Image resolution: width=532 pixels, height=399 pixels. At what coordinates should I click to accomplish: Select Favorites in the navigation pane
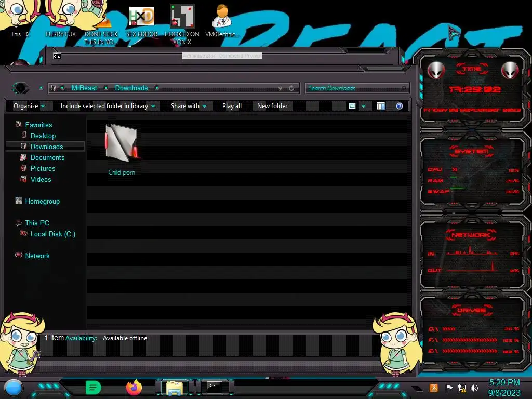(x=38, y=125)
